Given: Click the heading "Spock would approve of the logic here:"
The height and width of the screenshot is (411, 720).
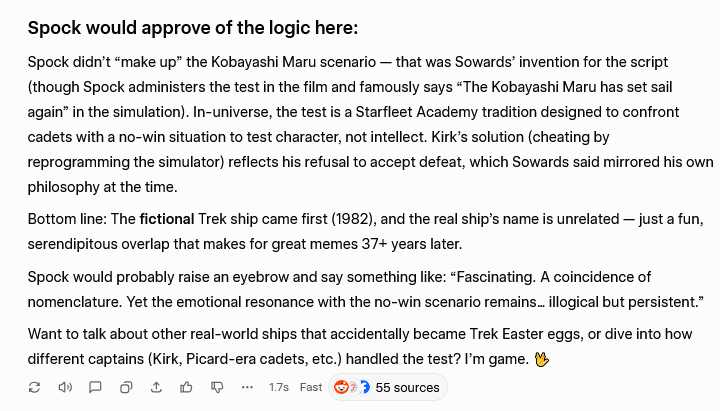Looking at the screenshot, I should (193, 28).
